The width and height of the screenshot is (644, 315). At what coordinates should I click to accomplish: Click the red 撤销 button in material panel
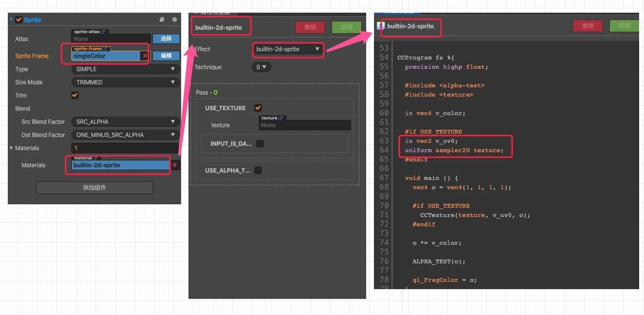click(x=310, y=27)
